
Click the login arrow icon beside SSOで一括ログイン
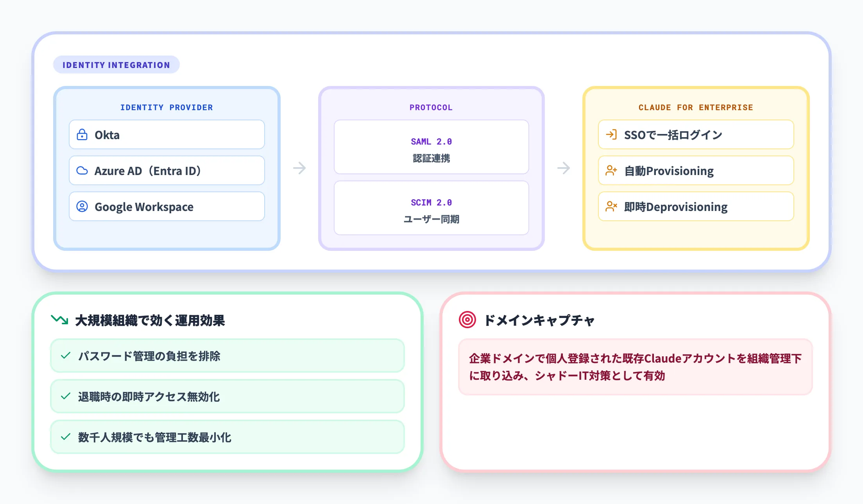pos(611,134)
